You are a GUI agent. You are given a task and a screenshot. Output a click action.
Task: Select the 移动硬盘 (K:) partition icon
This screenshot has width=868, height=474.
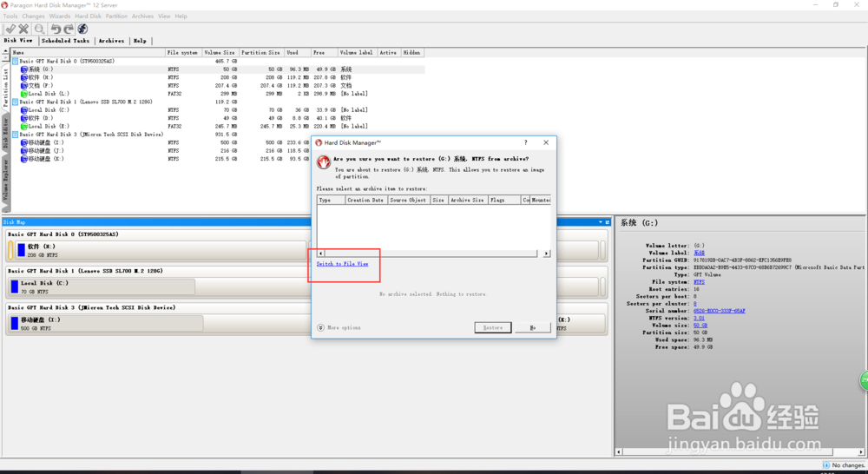[x=24, y=159]
